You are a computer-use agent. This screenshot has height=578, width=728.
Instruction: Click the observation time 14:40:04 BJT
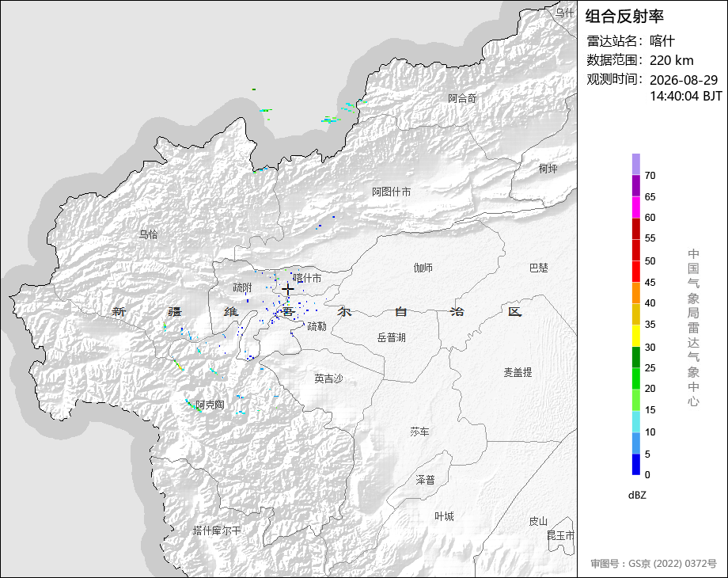(686, 96)
